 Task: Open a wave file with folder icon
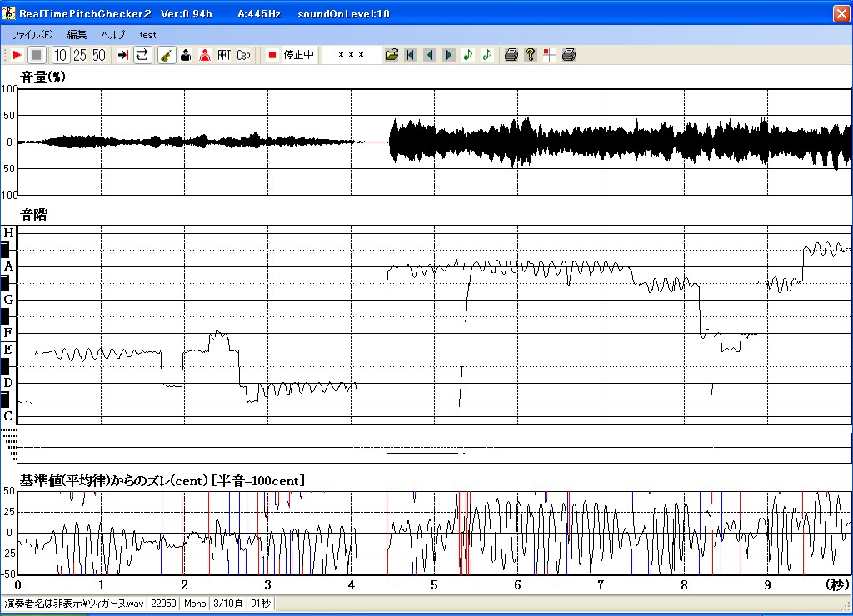392,55
